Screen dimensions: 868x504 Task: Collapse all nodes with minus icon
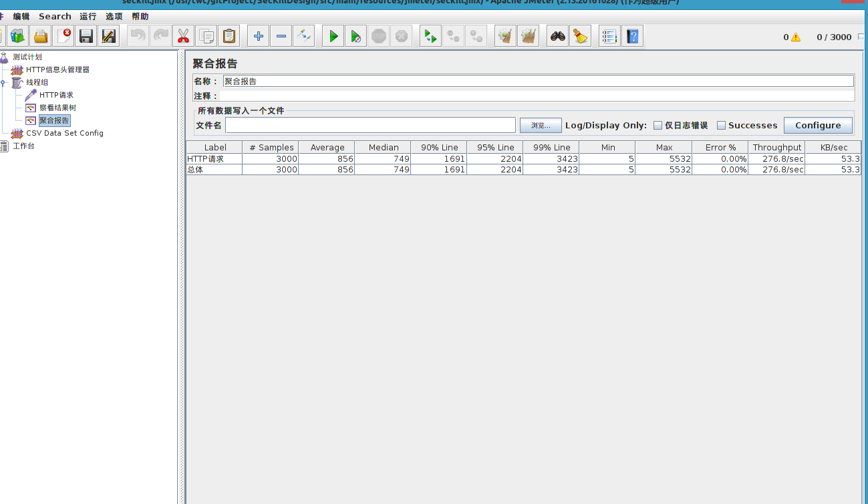tap(281, 35)
